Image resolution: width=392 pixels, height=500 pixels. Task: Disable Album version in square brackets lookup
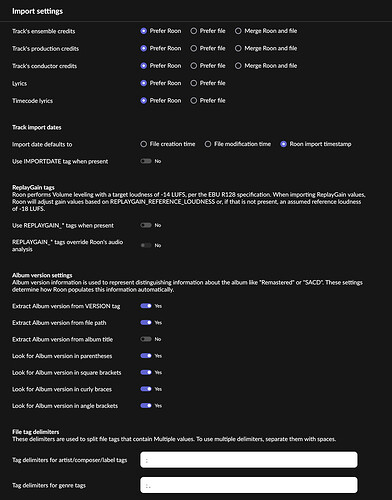[x=146, y=372]
